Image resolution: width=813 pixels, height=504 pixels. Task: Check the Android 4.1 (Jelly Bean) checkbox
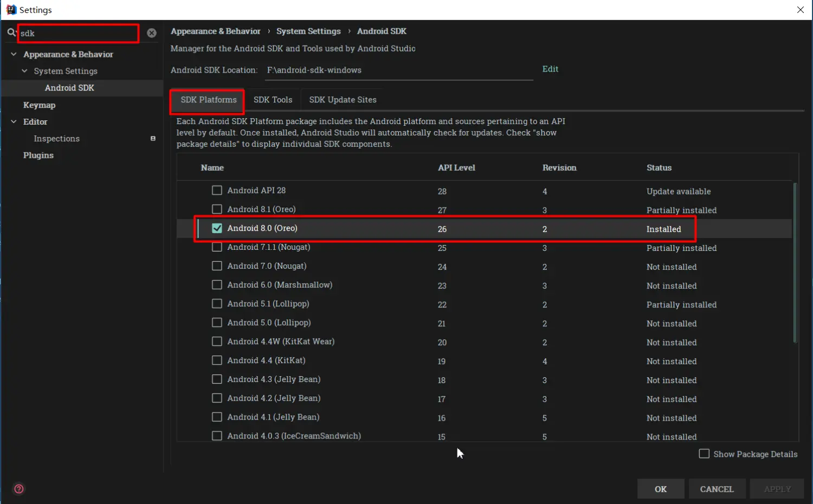point(217,417)
